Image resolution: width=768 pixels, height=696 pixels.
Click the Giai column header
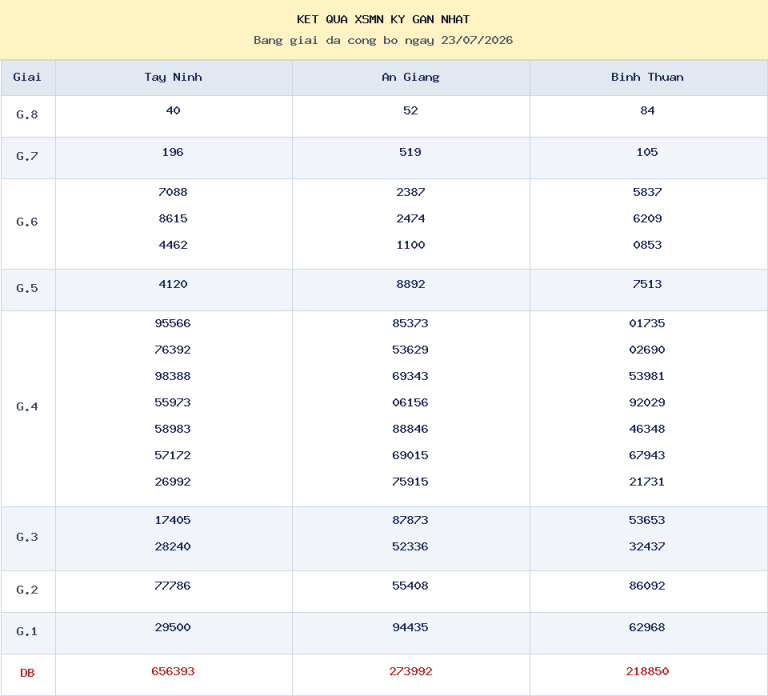tap(27, 77)
